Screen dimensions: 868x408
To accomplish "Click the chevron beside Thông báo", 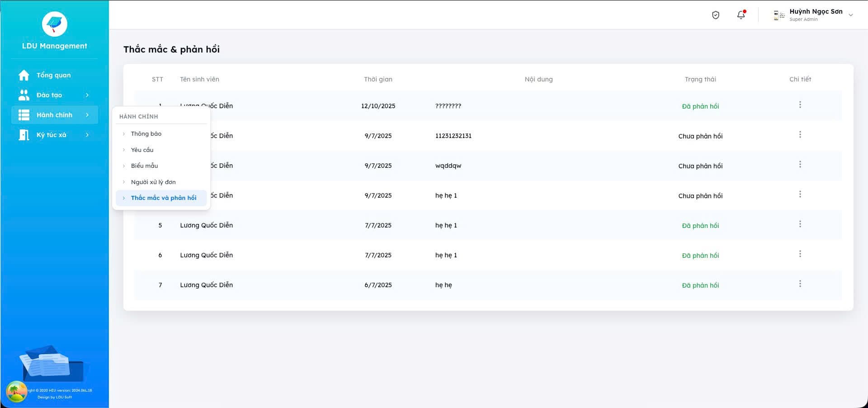I will (x=124, y=134).
